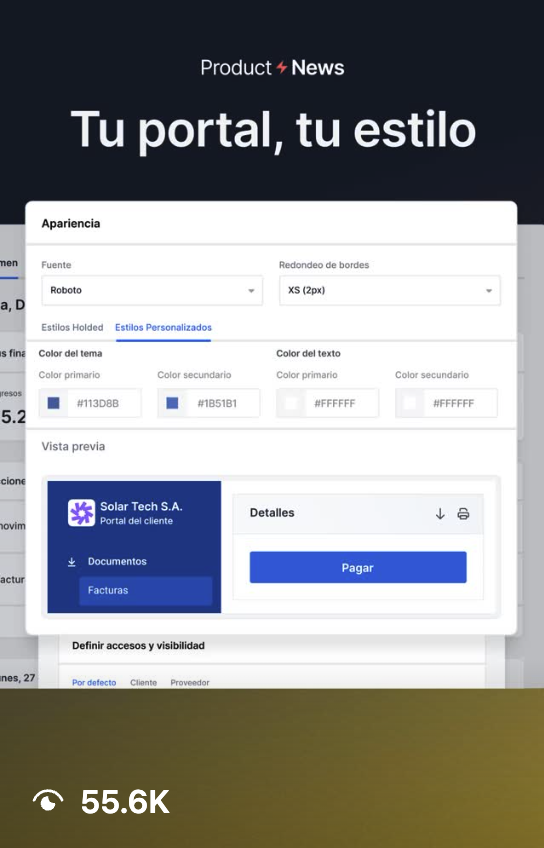Open the Redondeo de bordes dropdown
The width and height of the screenshot is (544, 848).
tap(390, 290)
